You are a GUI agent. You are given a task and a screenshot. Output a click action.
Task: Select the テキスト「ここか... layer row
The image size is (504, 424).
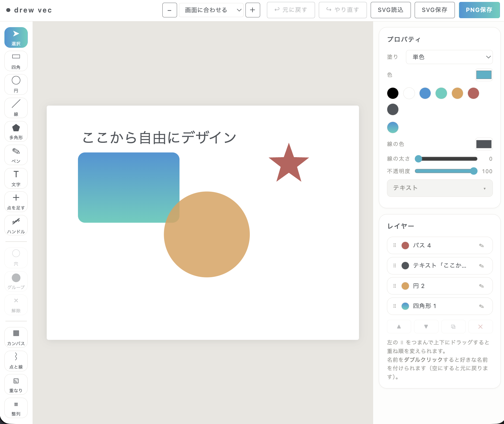tap(440, 266)
